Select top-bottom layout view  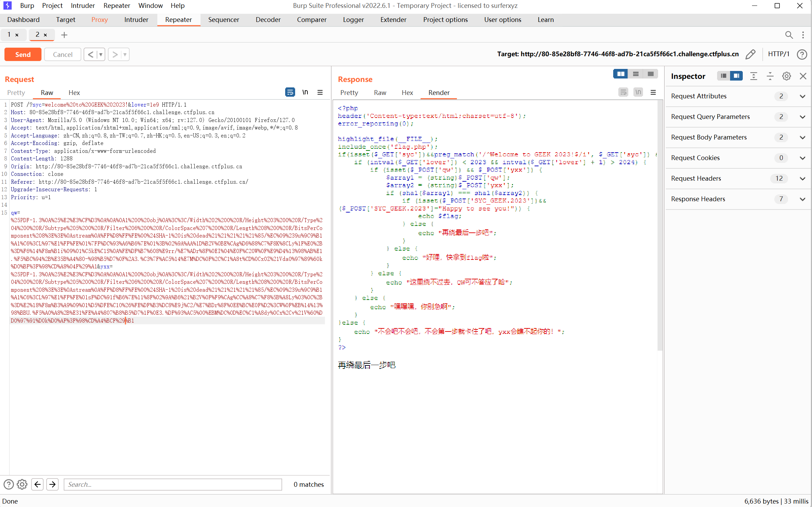coord(636,74)
